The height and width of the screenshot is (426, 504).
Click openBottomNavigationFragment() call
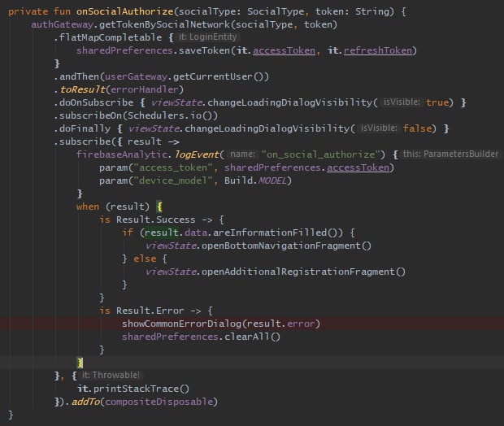coord(286,246)
